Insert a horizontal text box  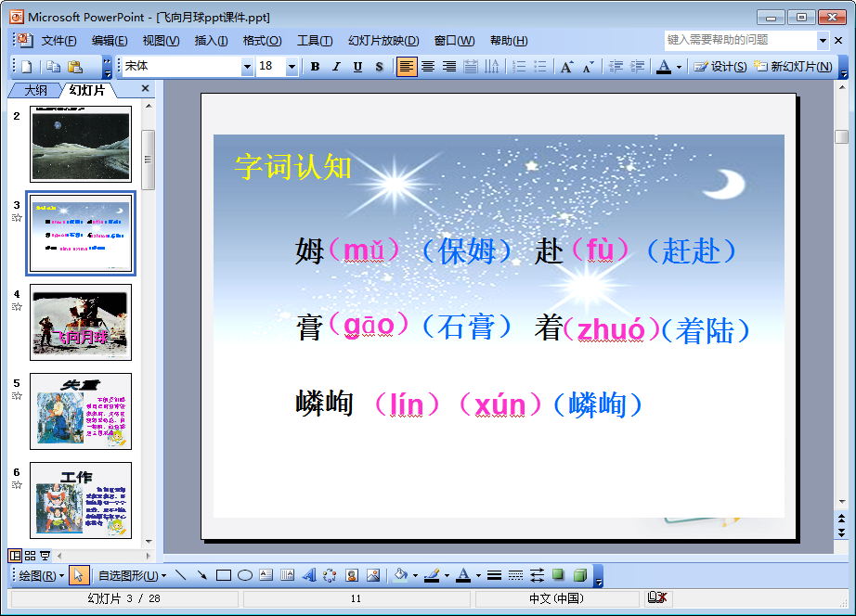coord(266,575)
